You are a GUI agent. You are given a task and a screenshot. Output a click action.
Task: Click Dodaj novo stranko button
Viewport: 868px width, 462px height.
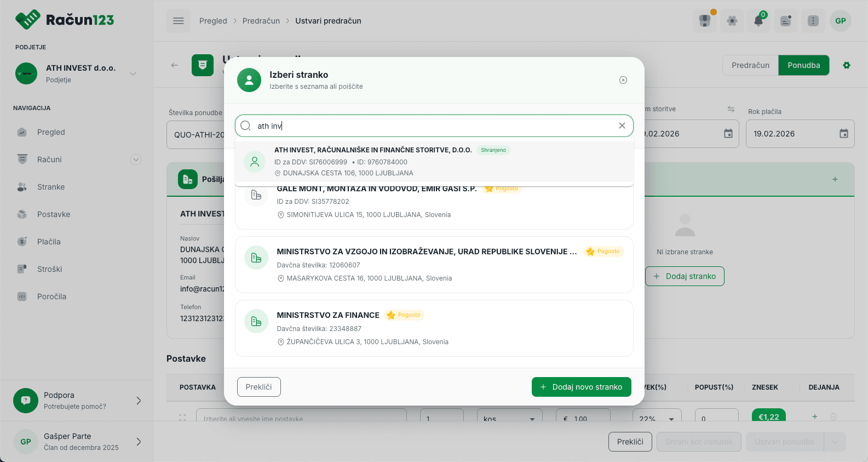pos(581,387)
